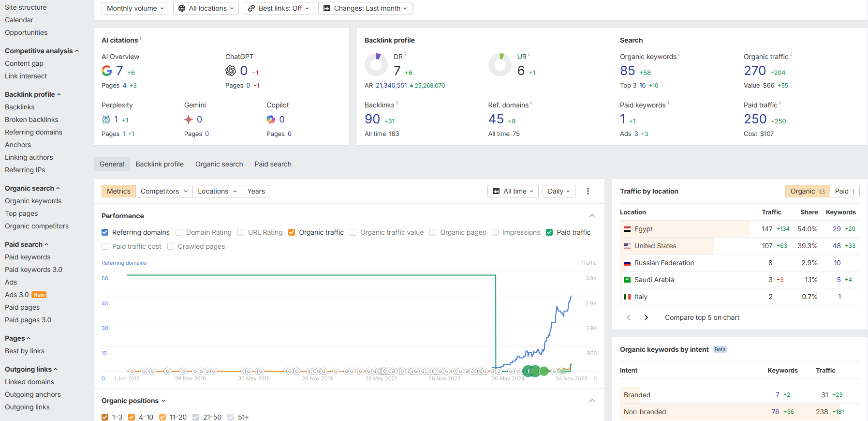Open Broken backlinks in the sidebar
Viewport: 868px width, 421px height.
click(31, 120)
